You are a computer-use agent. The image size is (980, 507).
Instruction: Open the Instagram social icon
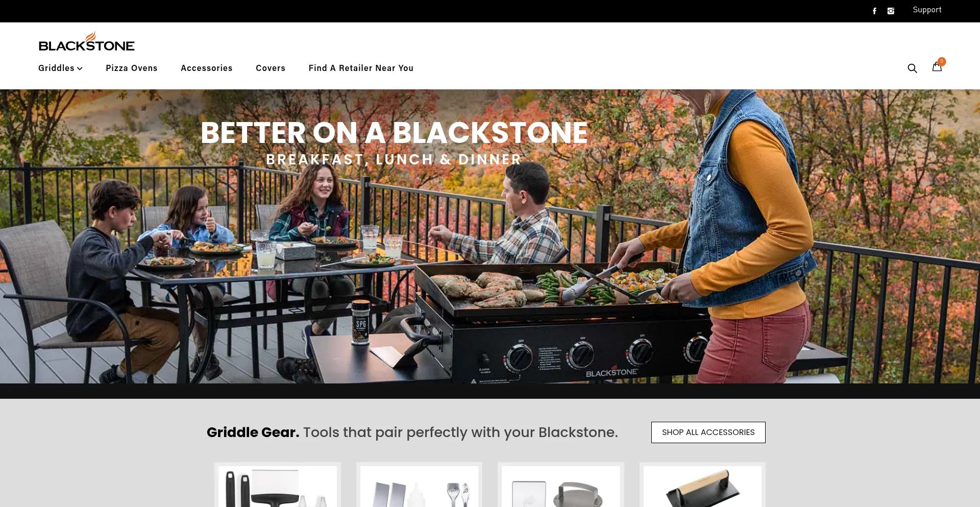[x=891, y=11]
